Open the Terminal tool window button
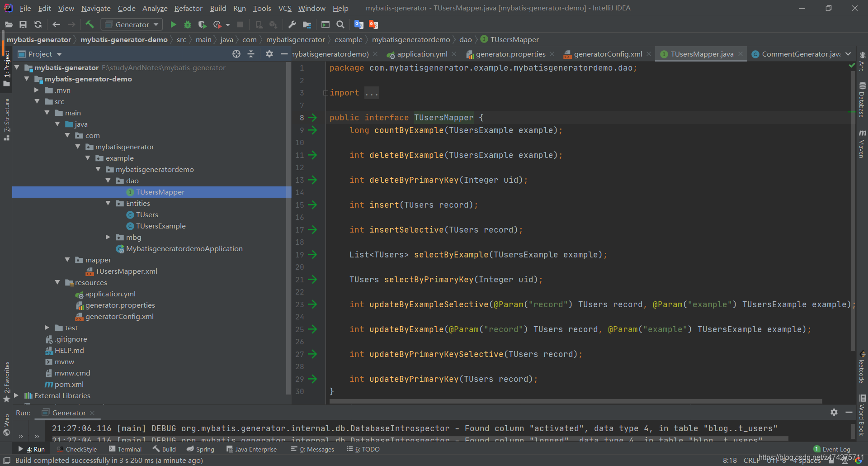 (x=125, y=449)
